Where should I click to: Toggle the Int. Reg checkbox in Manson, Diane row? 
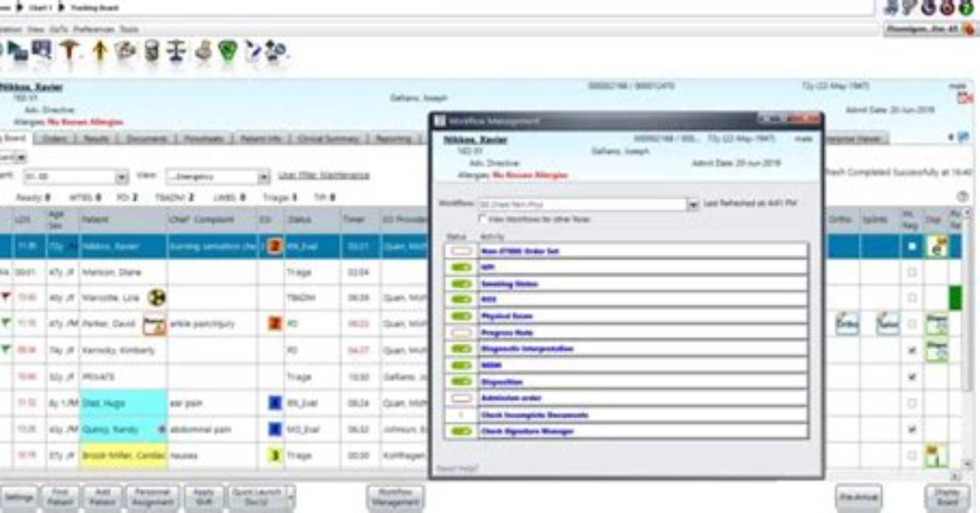pos(912,273)
